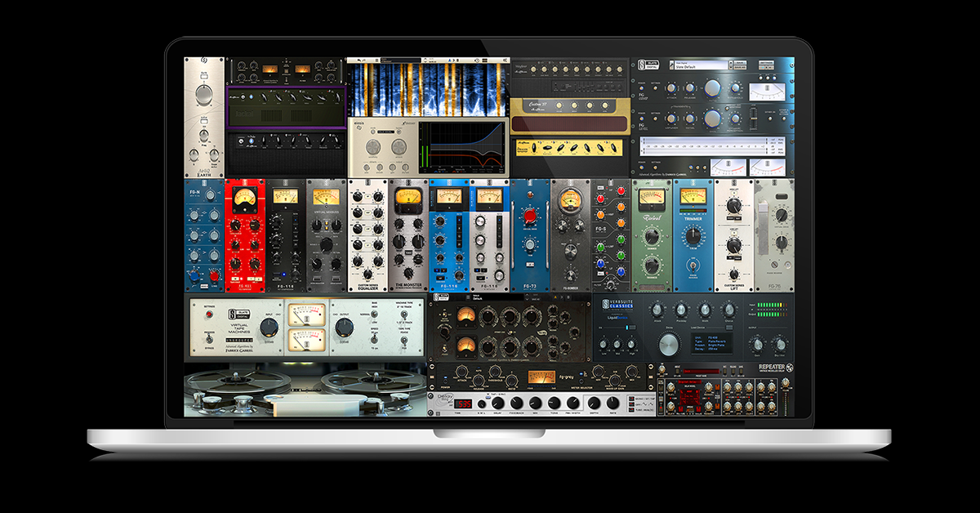
Task: Click the Eiosis logo on AirEQ Earth
Action: [x=204, y=59]
